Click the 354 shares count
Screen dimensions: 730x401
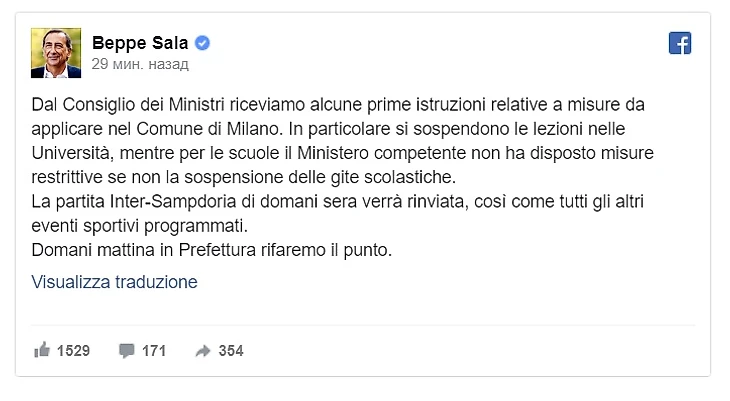(x=231, y=351)
